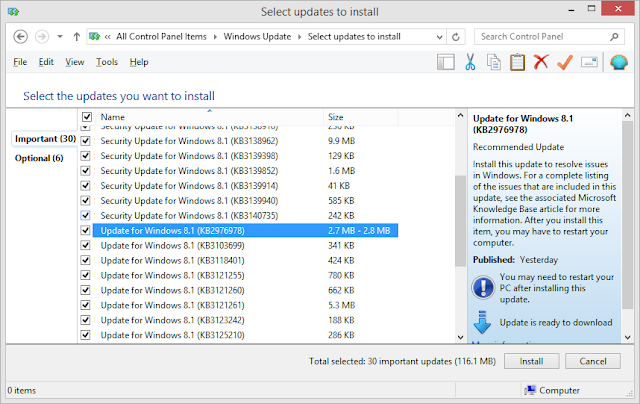
Task: Open the File menu
Action: coord(20,62)
